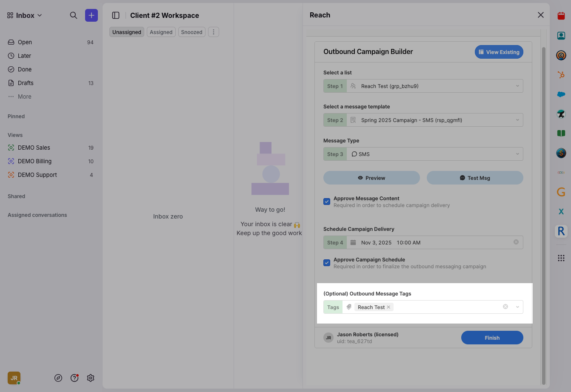Open the HubSpot integration icon

[x=561, y=75]
